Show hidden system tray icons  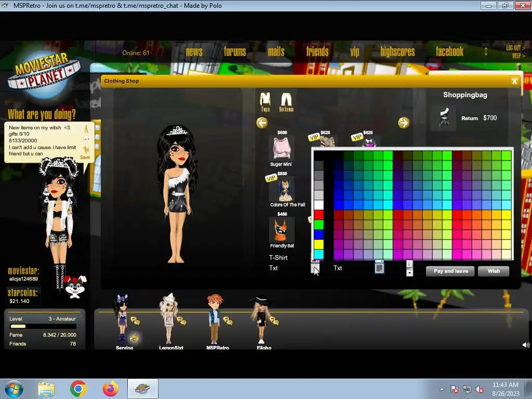442,389
